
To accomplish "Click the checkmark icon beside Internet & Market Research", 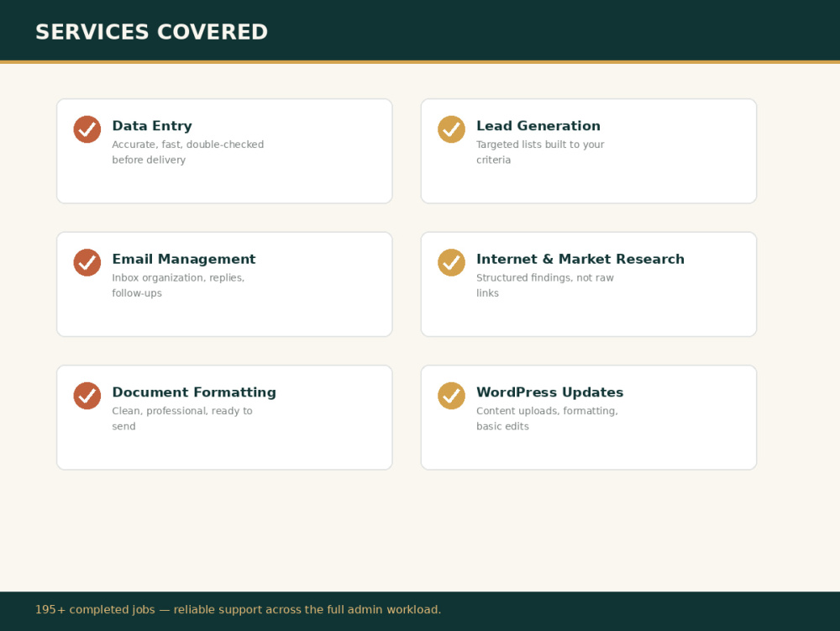I will [452, 262].
